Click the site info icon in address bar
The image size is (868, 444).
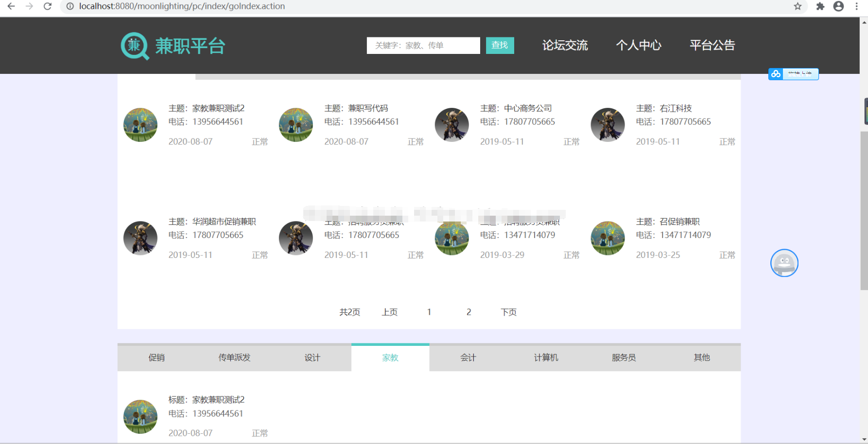(x=70, y=6)
